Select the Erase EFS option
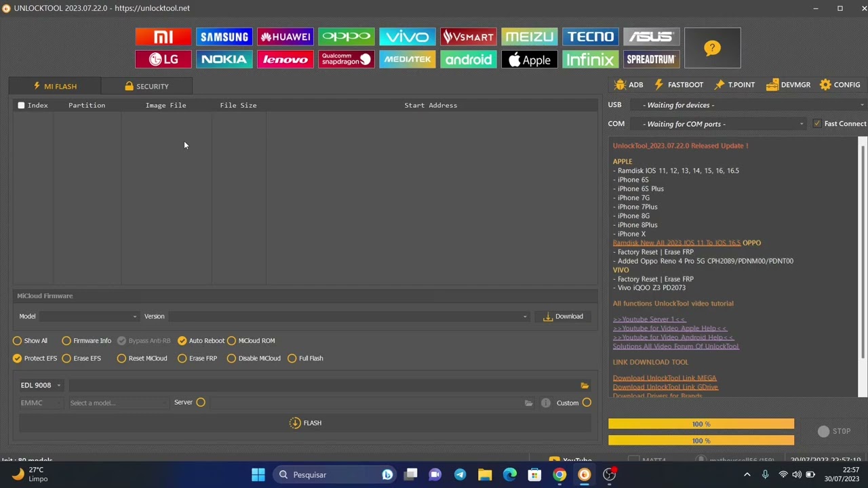The height and width of the screenshot is (488, 868). tap(81, 359)
